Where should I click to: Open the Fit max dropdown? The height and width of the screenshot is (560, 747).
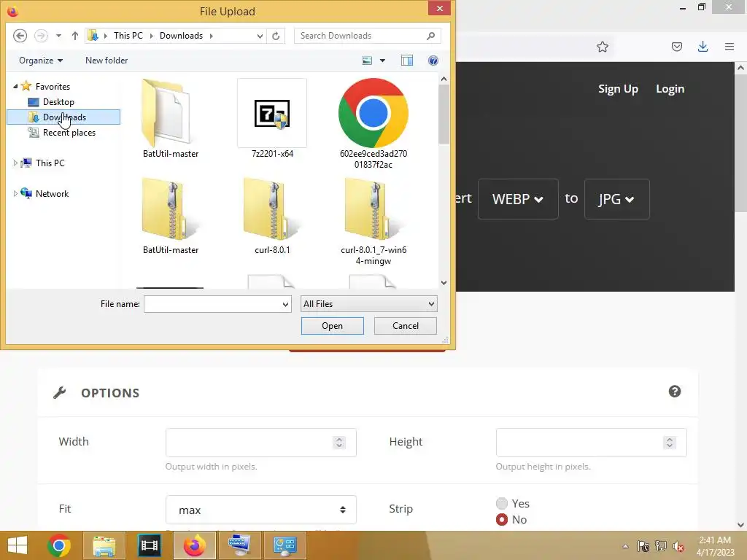(260, 510)
